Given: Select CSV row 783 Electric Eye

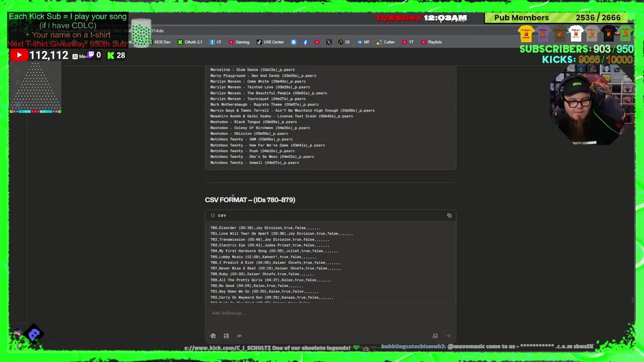Looking at the screenshot, I should point(270,245).
